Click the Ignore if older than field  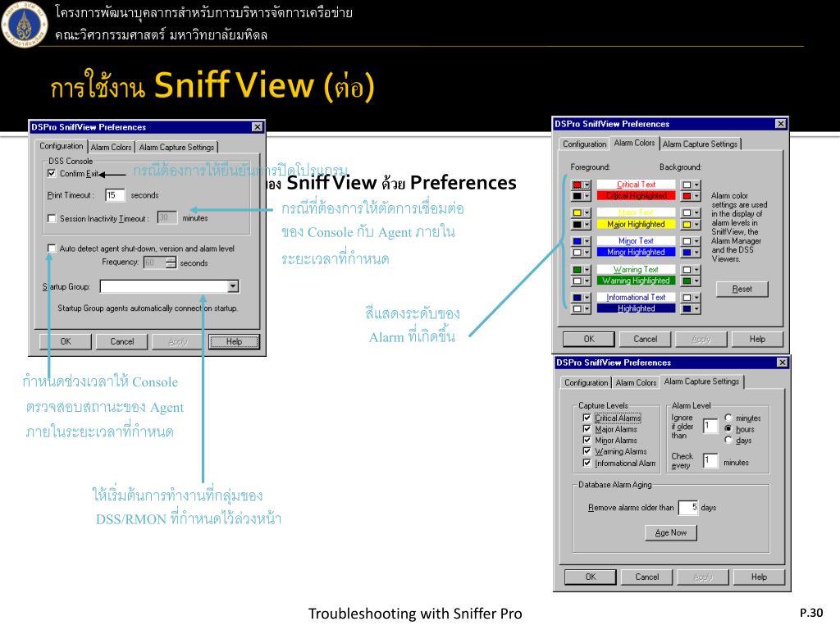pos(710,427)
